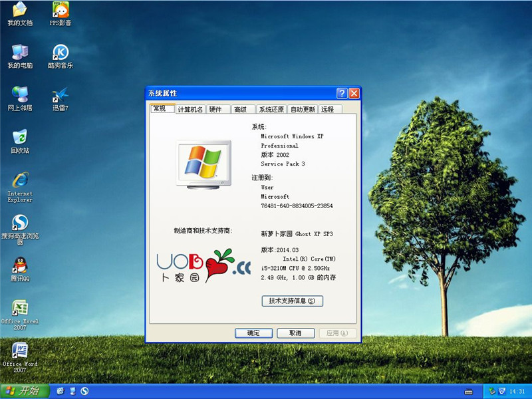Image resolution: width=532 pixels, height=399 pixels.
Task: Launch Internet Explorer from the quick launch bar
Action: point(61,391)
